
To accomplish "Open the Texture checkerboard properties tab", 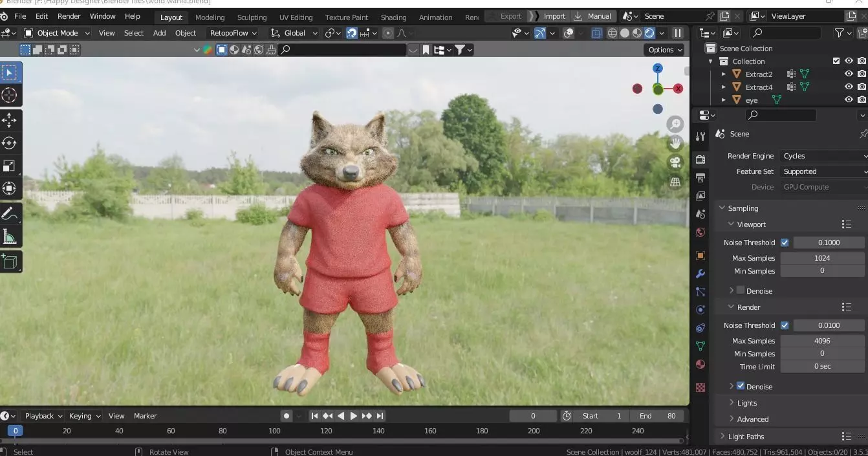I will 700,387.
